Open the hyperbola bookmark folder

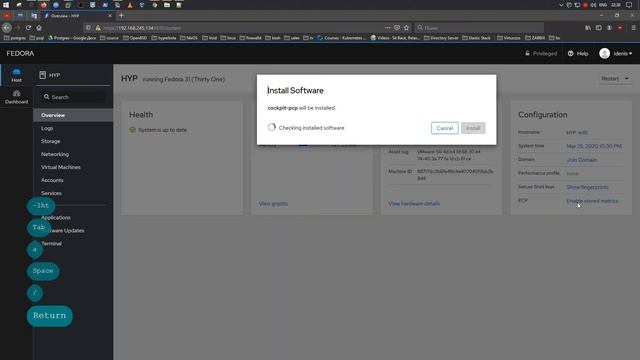(x=164, y=38)
